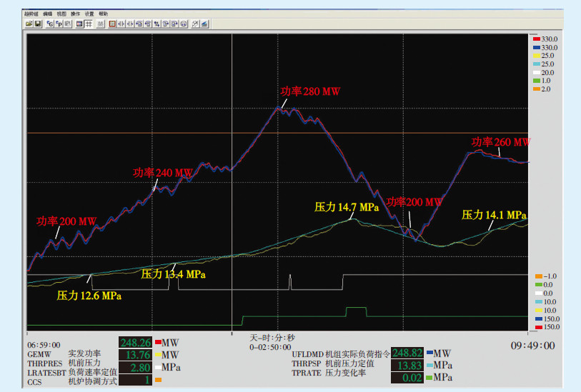581x392 pixels.
Task: Click the floppy disk save icon
Action: pyautogui.click(x=38, y=24)
